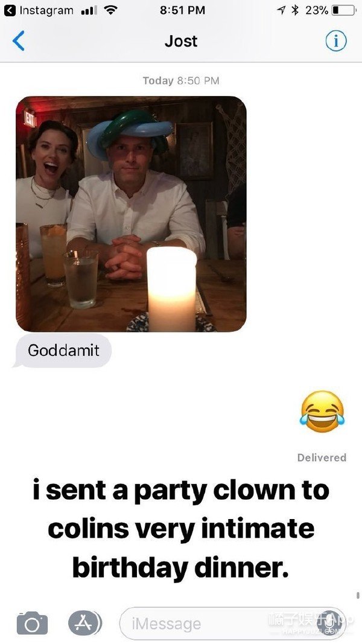Tap the battery icon in status bar
This screenshot has width=362, height=644.
pyautogui.click(x=345, y=11)
